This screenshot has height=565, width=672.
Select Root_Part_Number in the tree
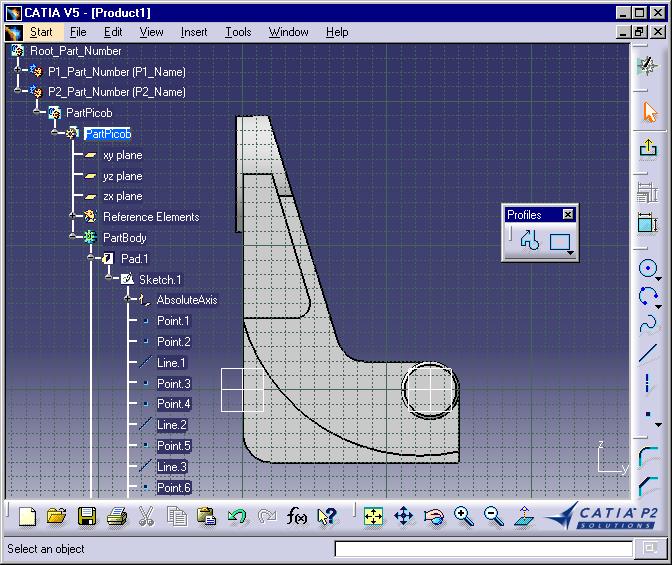[76, 51]
